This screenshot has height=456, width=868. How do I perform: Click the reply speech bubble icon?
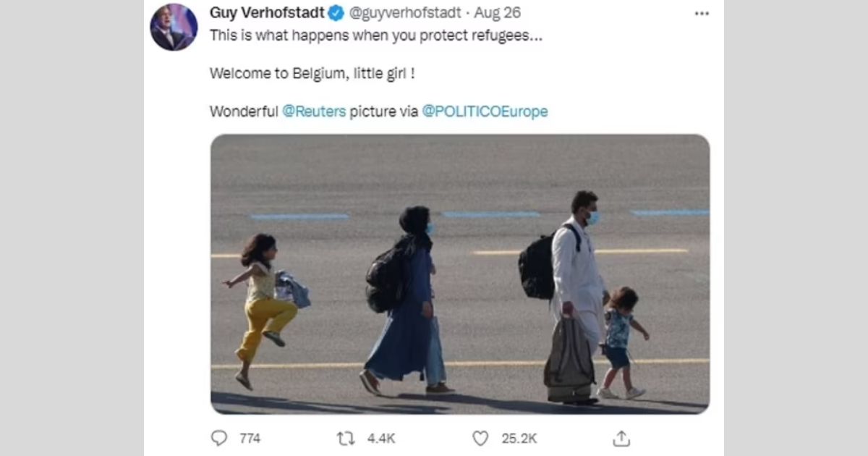click(218, 438)
